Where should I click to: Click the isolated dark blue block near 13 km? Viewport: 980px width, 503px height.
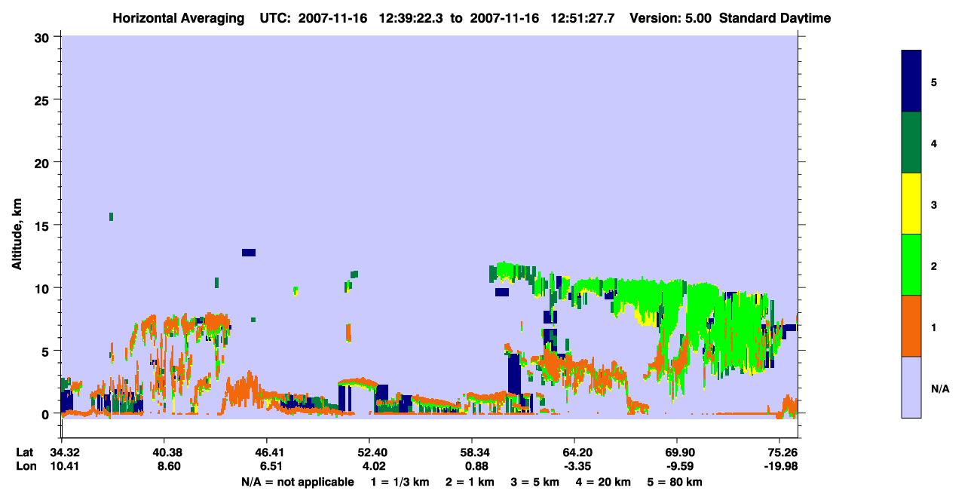click(x=249, y=253)
